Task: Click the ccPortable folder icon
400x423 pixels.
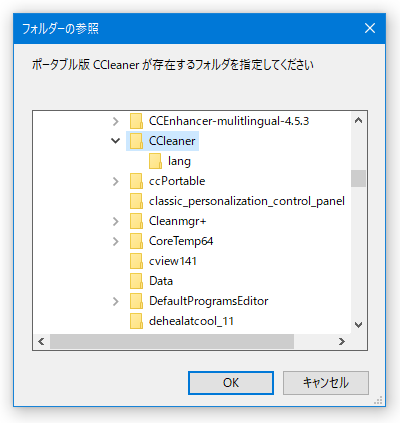Action: tap(136, 181)
